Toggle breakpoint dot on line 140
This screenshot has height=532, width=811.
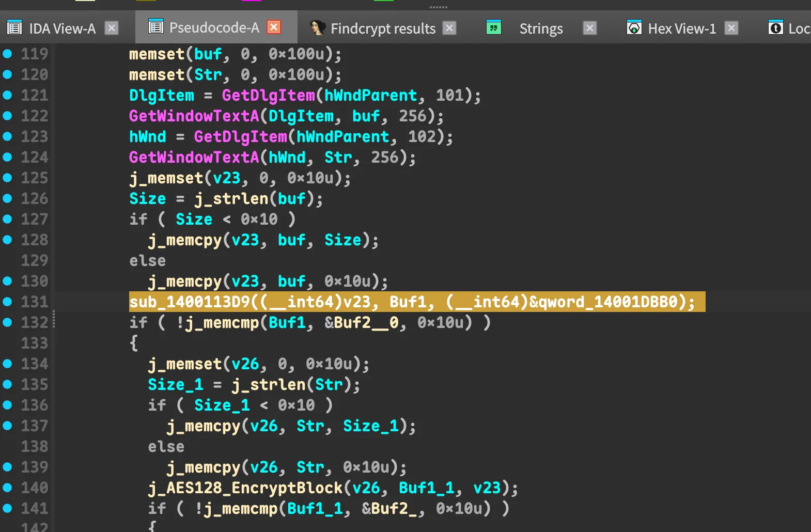click(x=8, y=488)
